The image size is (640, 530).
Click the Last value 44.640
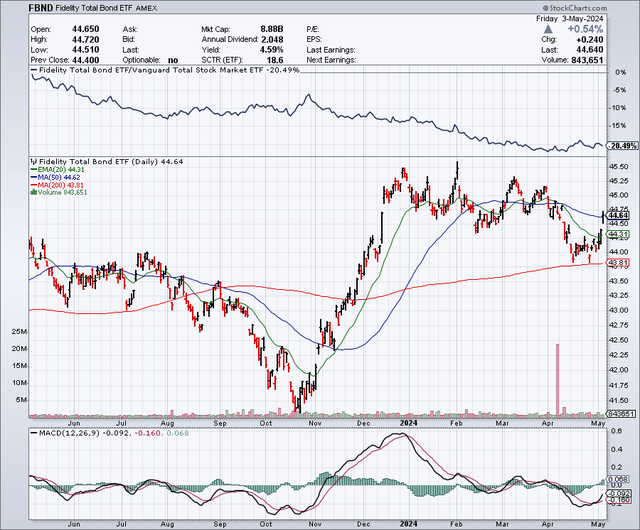[x=590, y=50]
